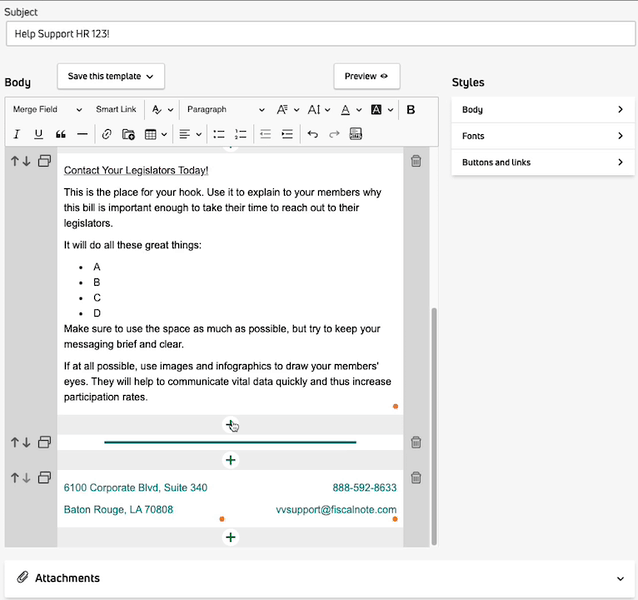
Task: Click the paperclip icon beside Attachments
Action: pyautogui.click(x=23, y=577)
